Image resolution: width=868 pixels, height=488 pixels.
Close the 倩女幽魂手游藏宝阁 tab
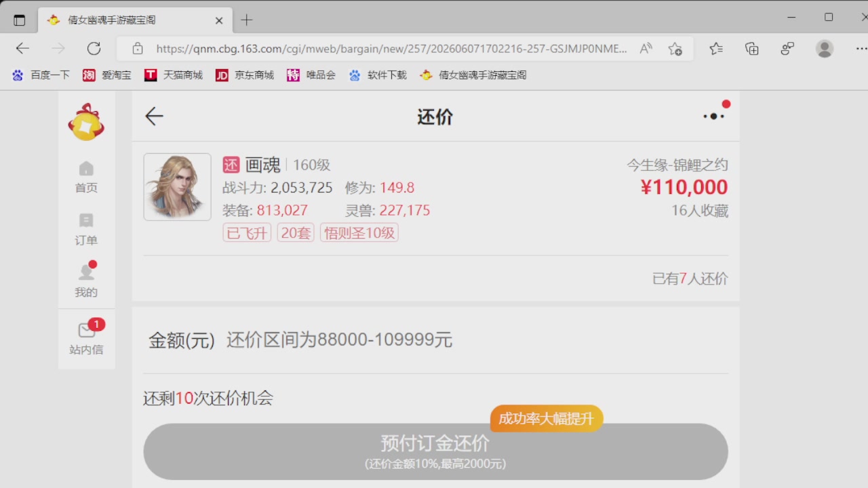click(219, 21)
